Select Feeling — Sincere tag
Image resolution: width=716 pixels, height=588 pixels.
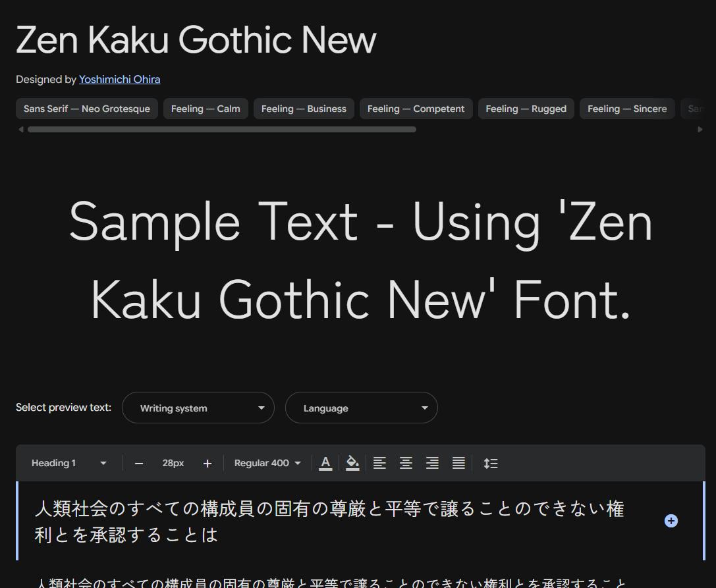point(627,109)
